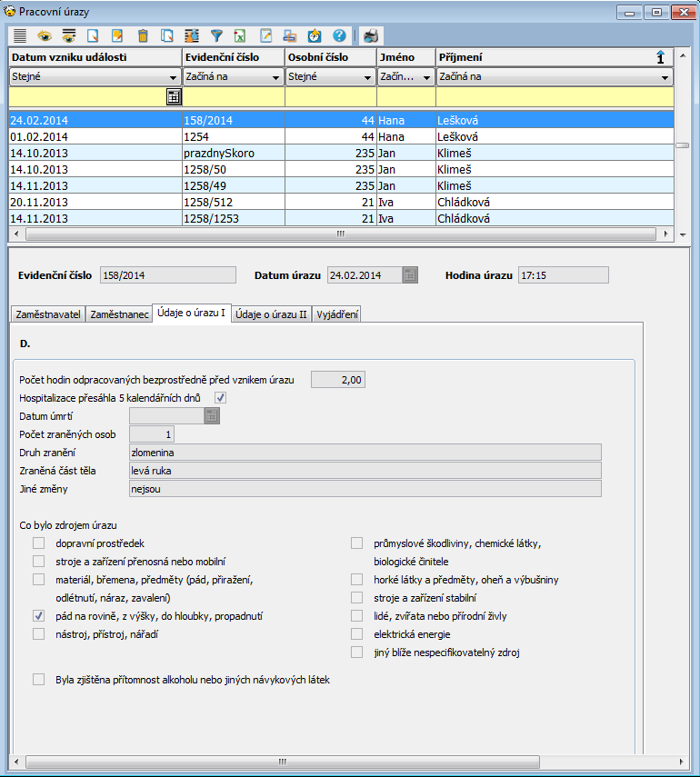Uncheck Hospitalizace přesáhla 5 kalendářních dnů
This screenshot has width=700, height=777.
(220, 397)
